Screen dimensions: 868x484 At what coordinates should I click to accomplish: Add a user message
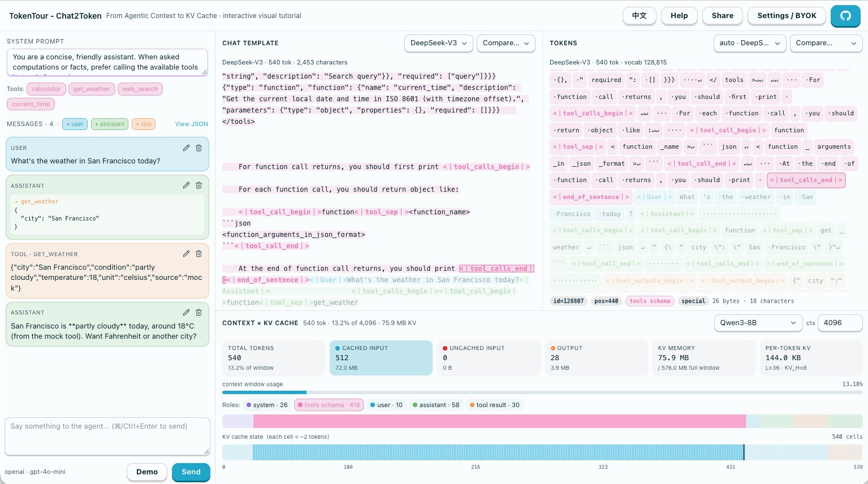point(75,124)
